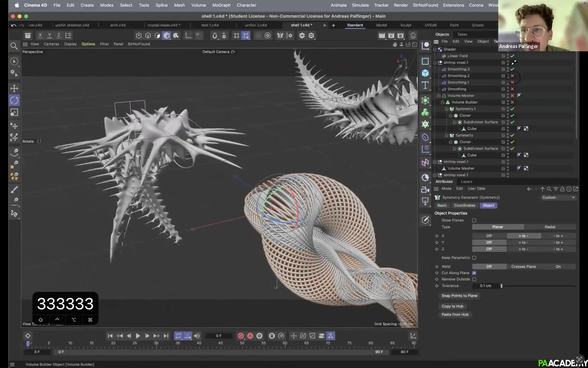Enable Remove Outside checkbox
Image resolution: width=588 pixels, height=368 pixels.
[x=474, y=279]
